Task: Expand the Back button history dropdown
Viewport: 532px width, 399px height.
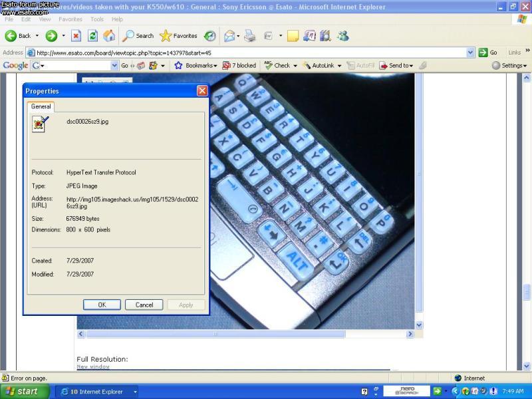Action: click(x=37, y=36)
